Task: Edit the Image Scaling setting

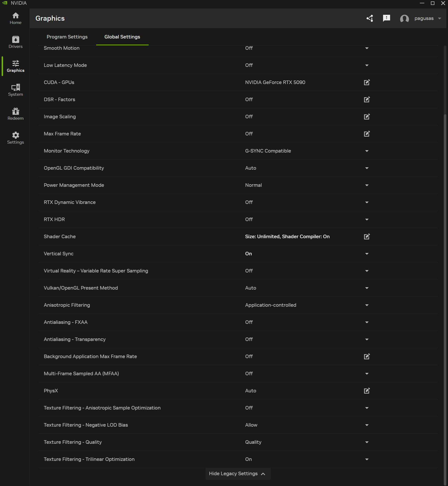Action: pos(367,116)
